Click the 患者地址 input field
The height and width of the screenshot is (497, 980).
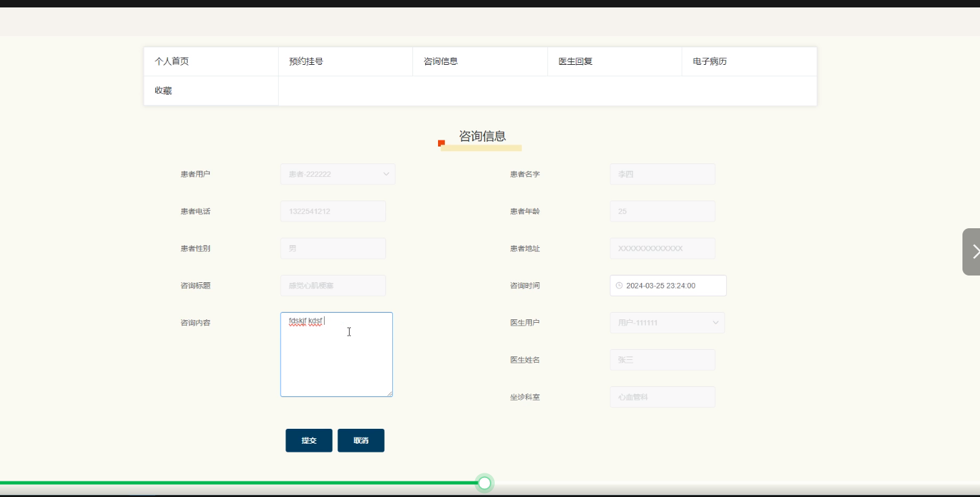(x=662, y=248)
